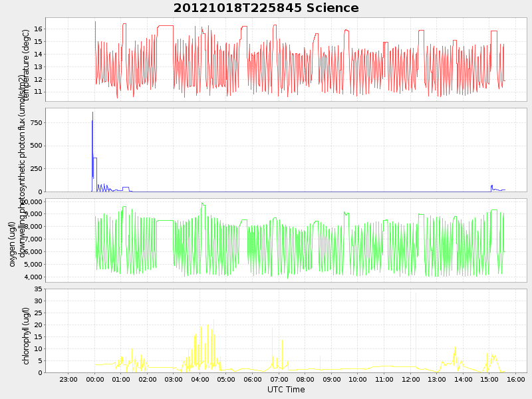
Task: Click the tallest yellow chlorophyll spike peak
Action: [416, 294]
